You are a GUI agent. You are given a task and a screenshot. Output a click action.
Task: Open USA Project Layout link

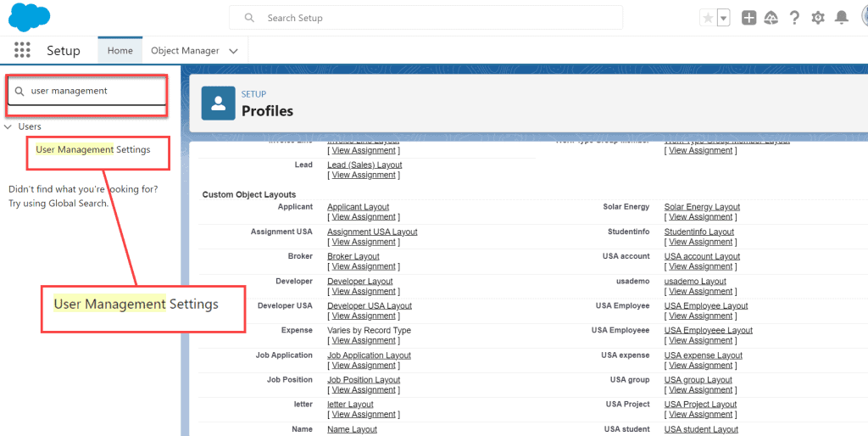point(700,405)
